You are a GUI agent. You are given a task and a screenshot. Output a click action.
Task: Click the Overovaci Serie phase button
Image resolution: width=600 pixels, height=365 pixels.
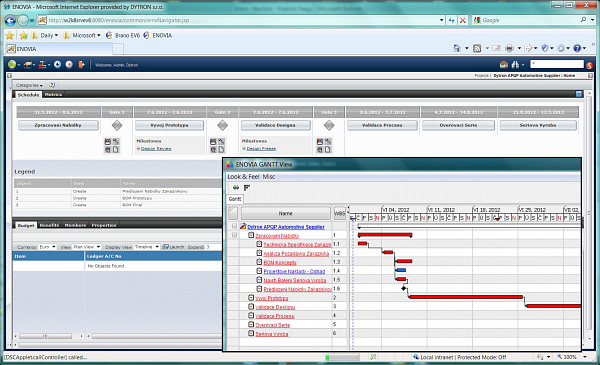pos(458,125)
